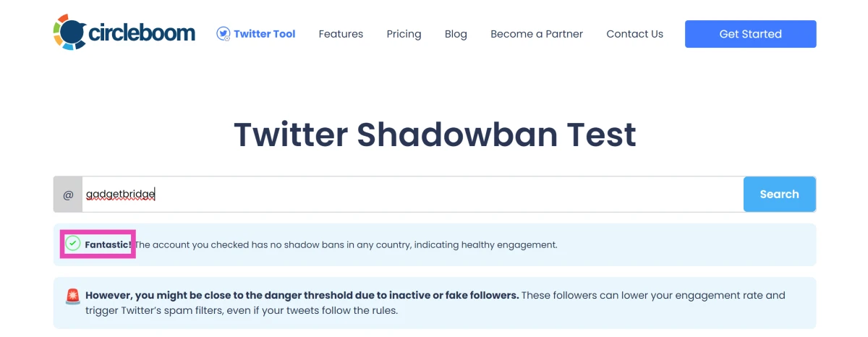Click the no shadow bans result message
Viewport: 868px width, 337px height.
[346, 245]
